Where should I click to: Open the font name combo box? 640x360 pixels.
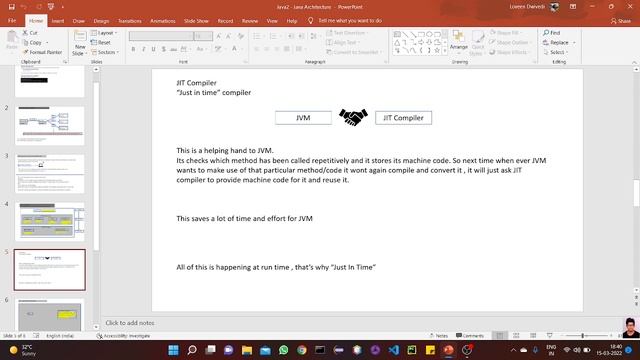(161, 36)
